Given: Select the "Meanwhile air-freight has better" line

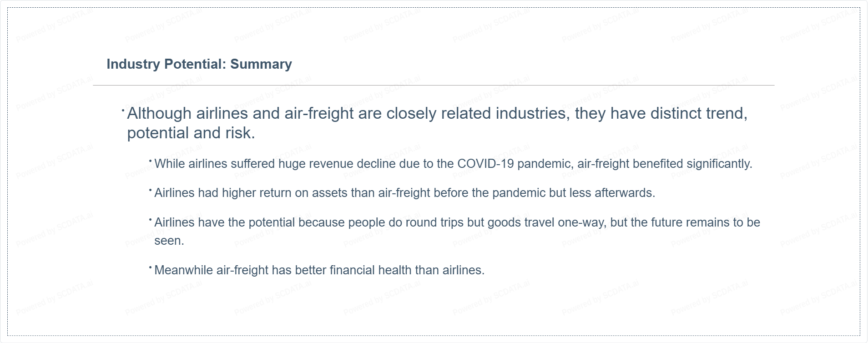Looking at the screenshot, I should 319,270.
